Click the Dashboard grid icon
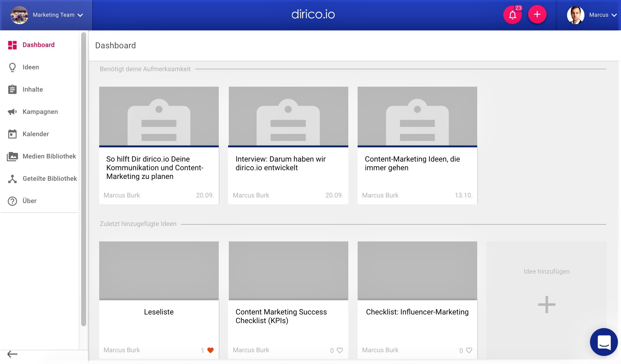621x364 pixels. tap(12, 45)
